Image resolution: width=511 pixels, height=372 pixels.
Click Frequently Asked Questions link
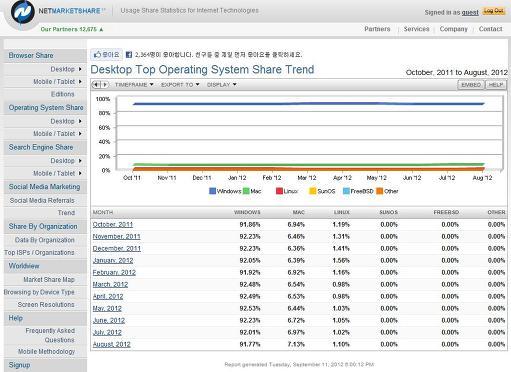point(50,335)
